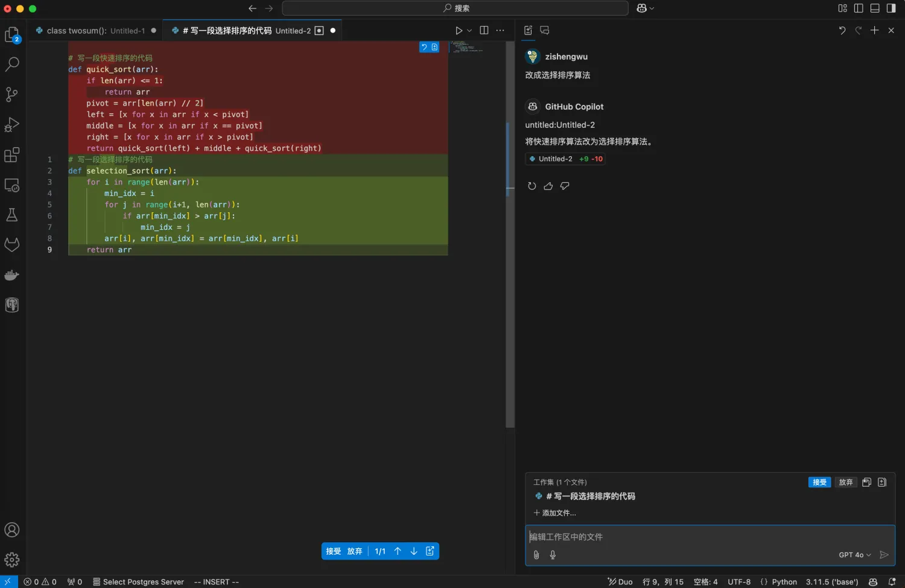Open the Docker view in activity bar
This screenshot has height=588, width=905.
pos(12,275)
